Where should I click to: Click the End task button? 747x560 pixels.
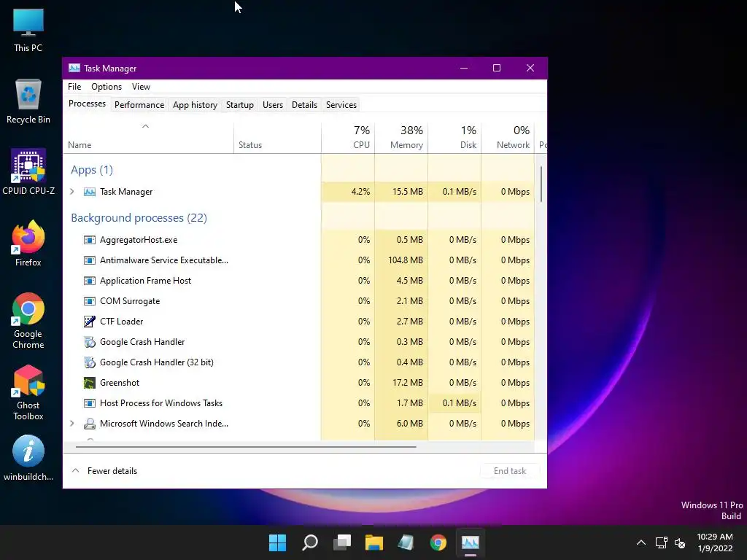(x=510, y=471)
